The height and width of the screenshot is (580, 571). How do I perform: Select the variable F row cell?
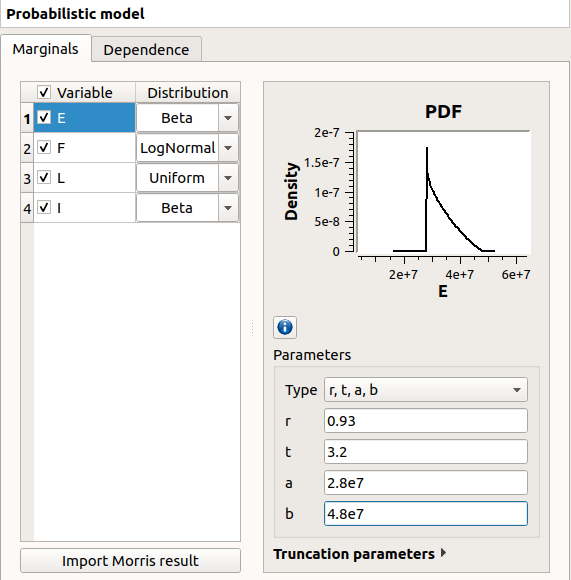point(84,148)
